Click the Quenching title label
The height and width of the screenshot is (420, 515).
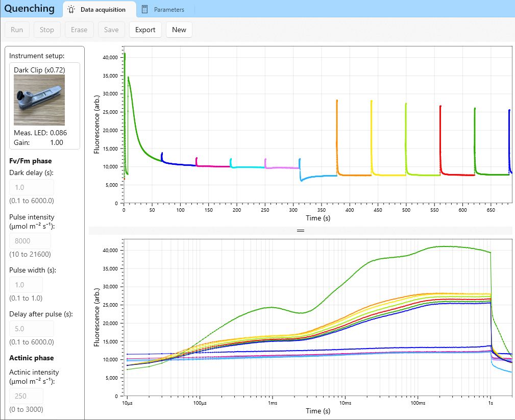(29, 9)
